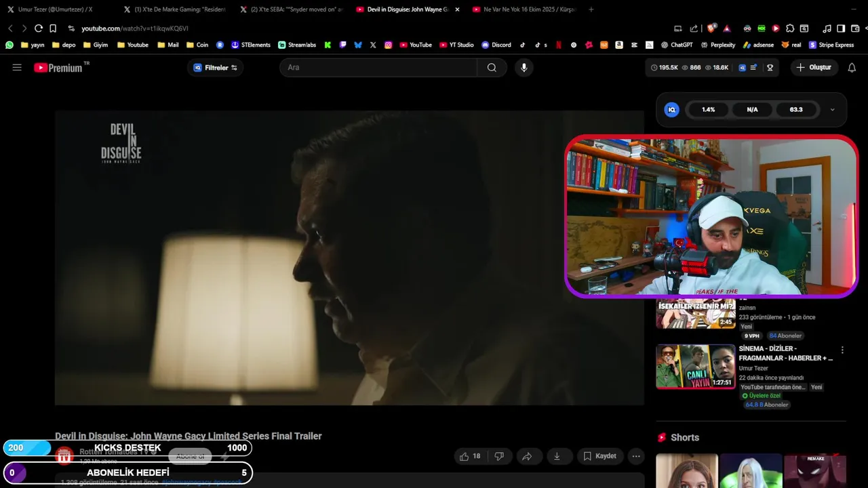Open the Netflix bookmark icon
Screen dimensions: 868x488
tap(559, 45)
